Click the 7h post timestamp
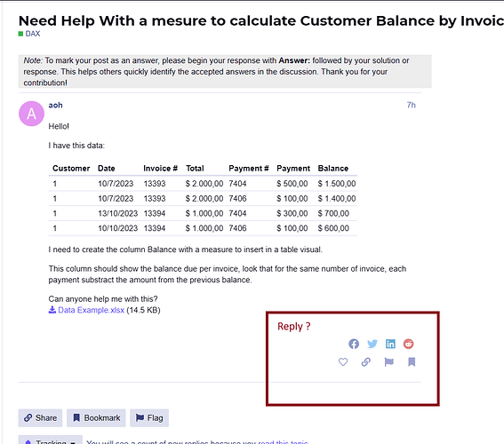 pyautogui.click(x=411, y=105)
